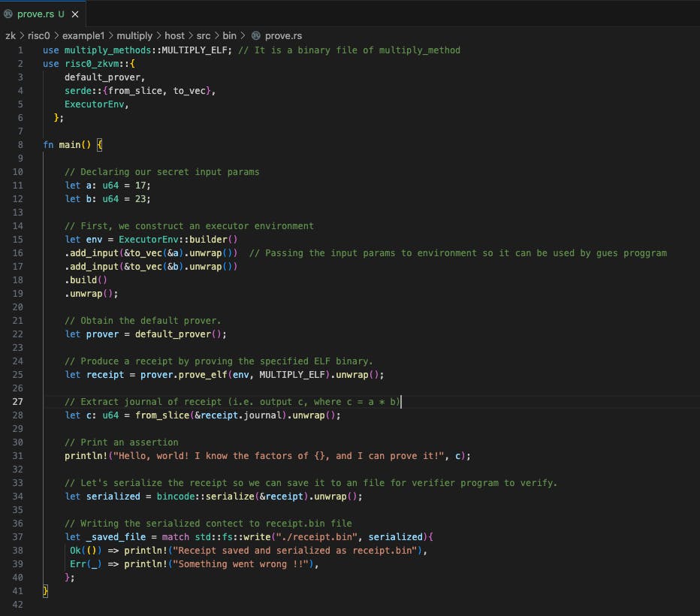Click comment 'Declaring our secret input params'

point(161,172)
